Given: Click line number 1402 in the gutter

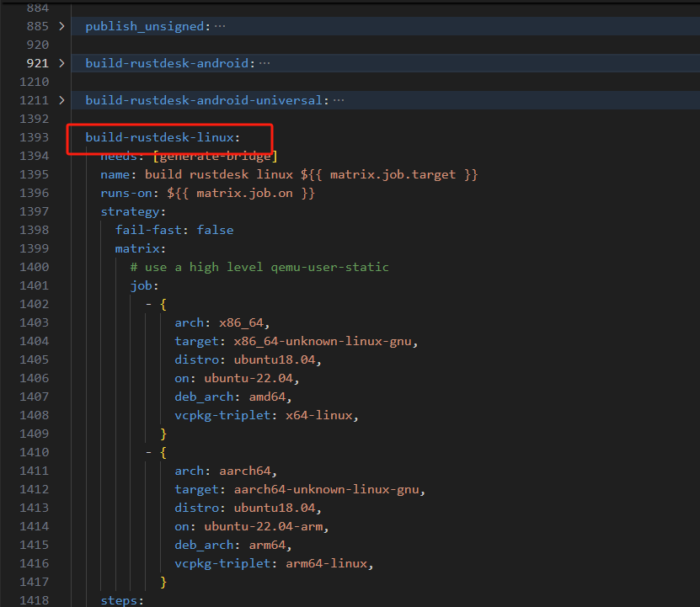Looking at the screenshot, I should pos(34,305).
